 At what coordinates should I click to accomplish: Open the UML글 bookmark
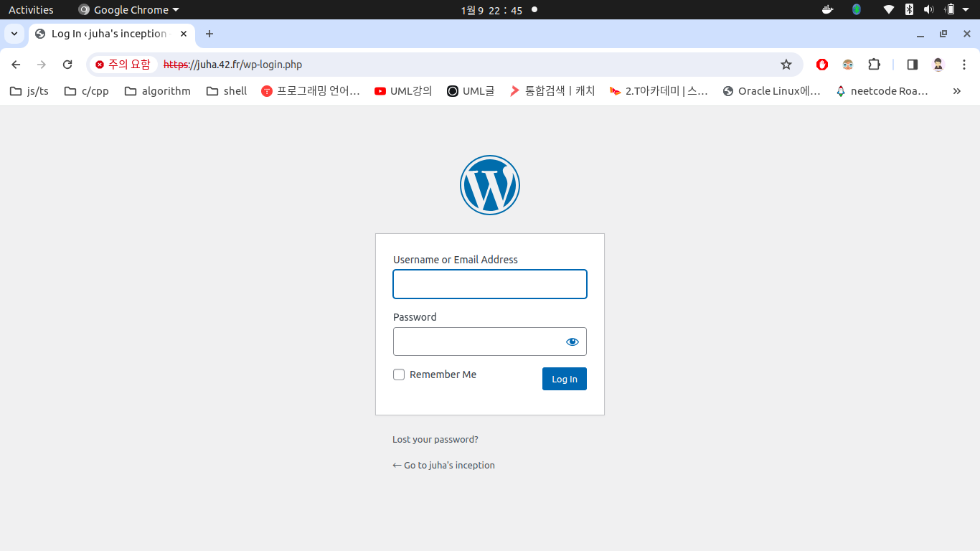(471, 91)
